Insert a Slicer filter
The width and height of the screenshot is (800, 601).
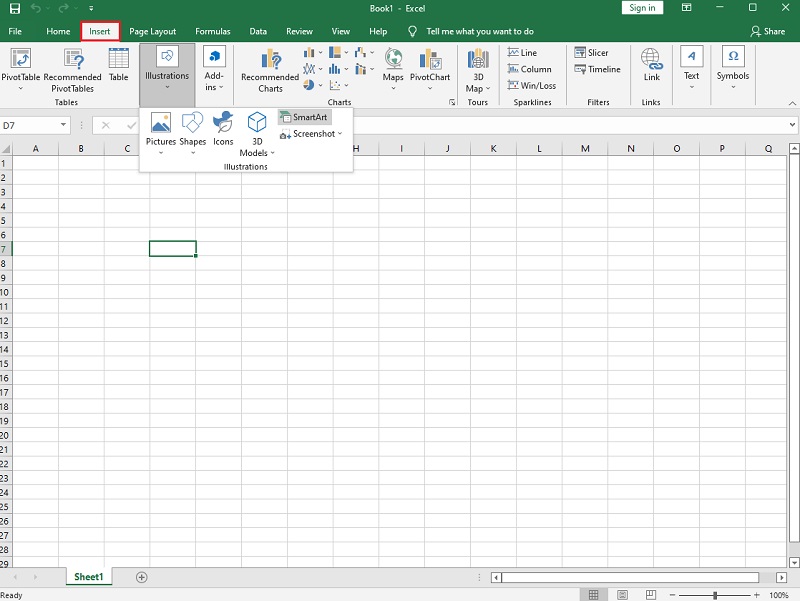(x=591, y=53)
